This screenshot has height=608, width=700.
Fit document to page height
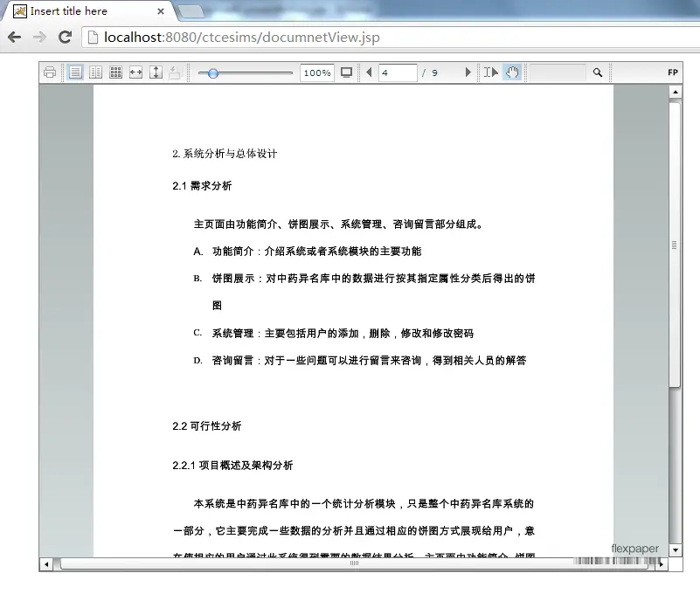(156, 73)
